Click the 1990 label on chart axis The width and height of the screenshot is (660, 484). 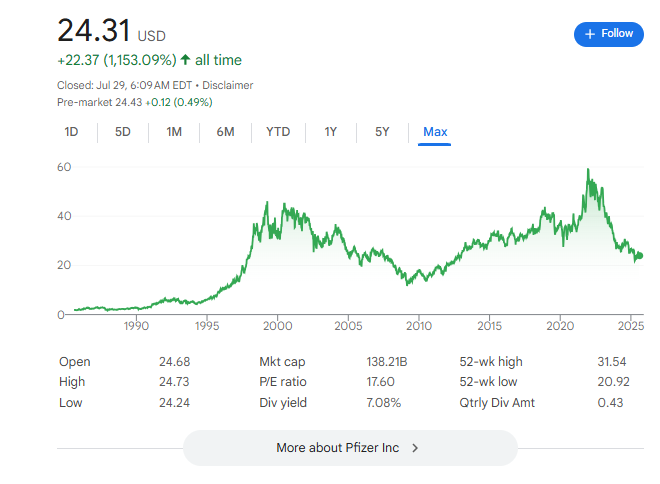point(136,326)
